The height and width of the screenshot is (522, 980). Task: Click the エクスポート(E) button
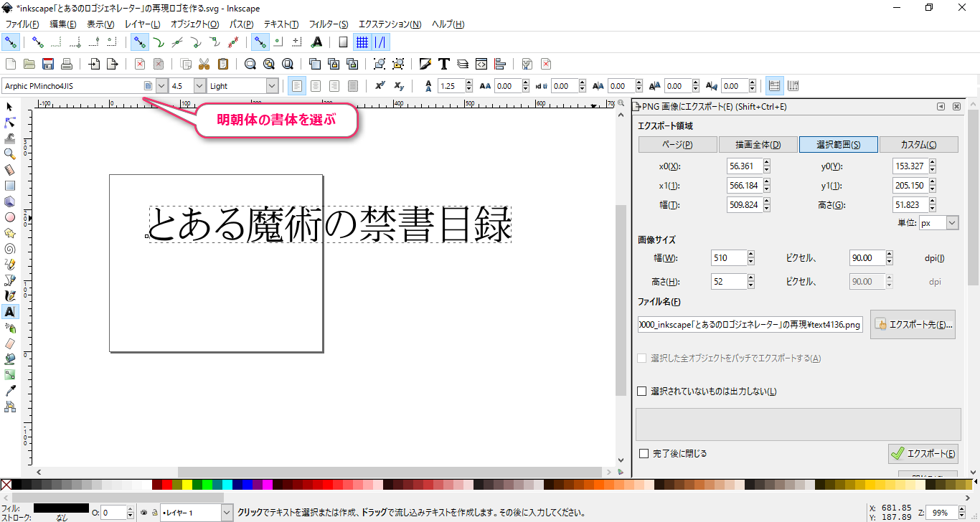(x=923, y=453)
